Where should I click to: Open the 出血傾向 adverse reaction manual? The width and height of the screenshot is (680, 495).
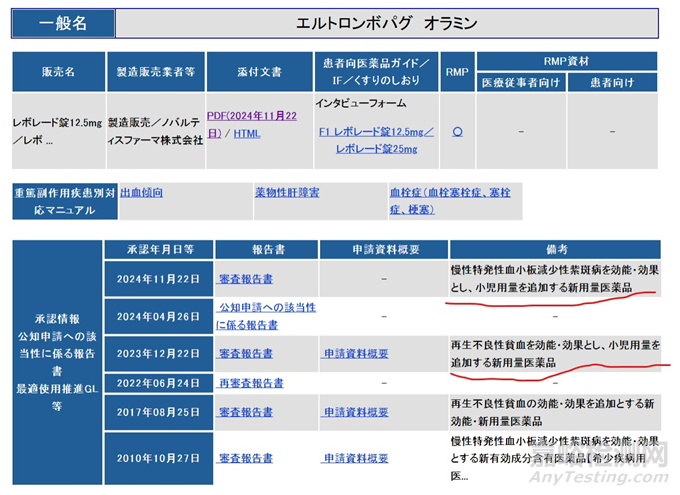[x=141, y=192]
